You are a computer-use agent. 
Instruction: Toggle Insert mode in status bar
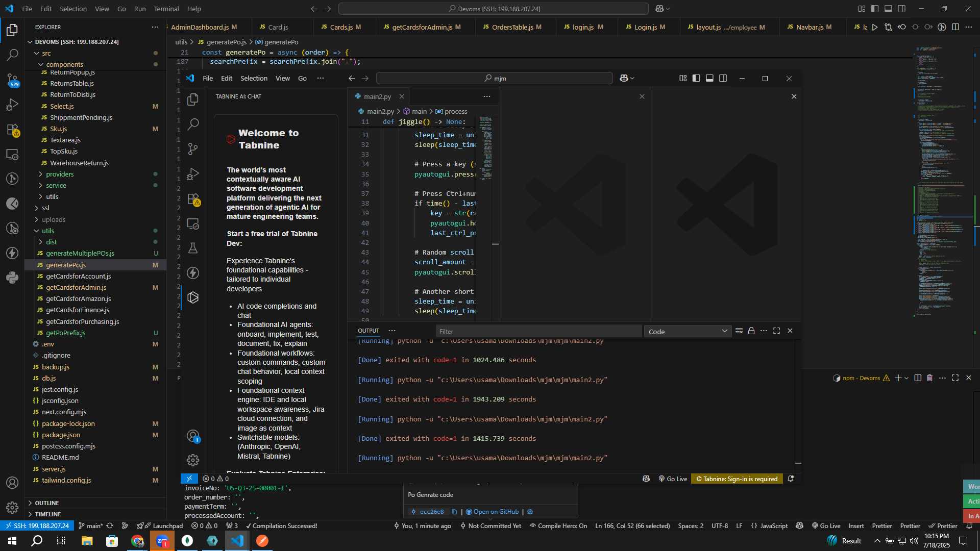856,526
